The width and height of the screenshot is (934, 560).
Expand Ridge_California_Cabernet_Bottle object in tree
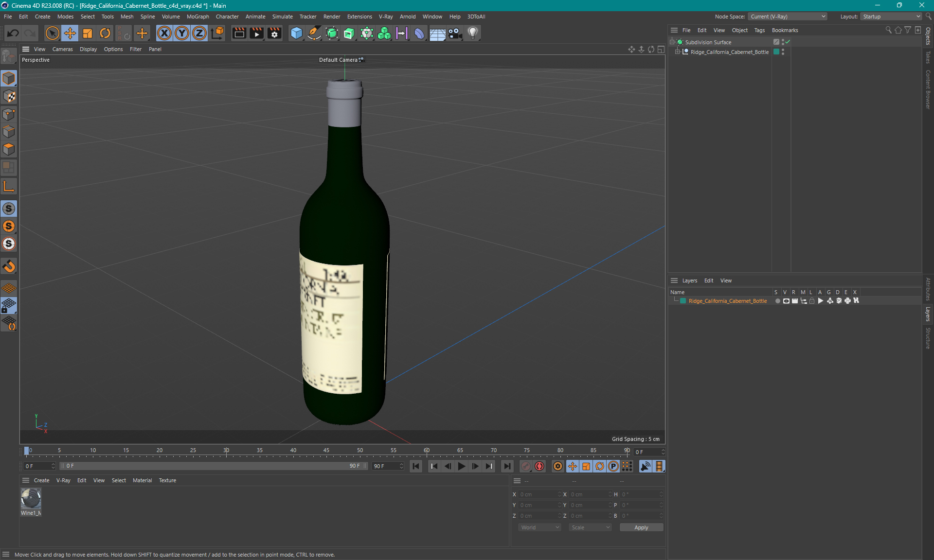tap(677, 52)
